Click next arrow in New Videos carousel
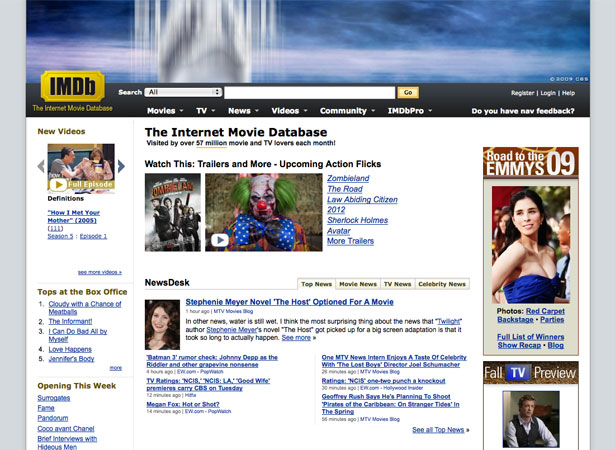The height and width of the screenshot is (450, 615). click(121, 166)
